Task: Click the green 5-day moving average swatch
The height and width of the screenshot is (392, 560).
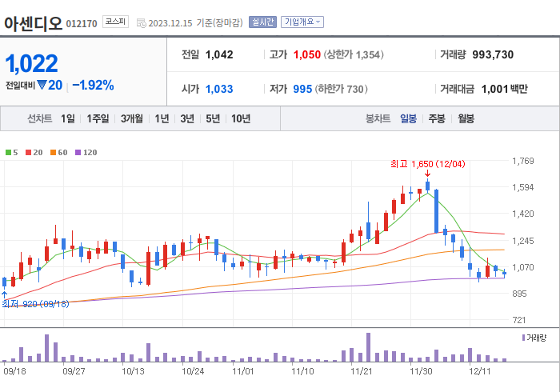Action: click(x=8, y=153)
